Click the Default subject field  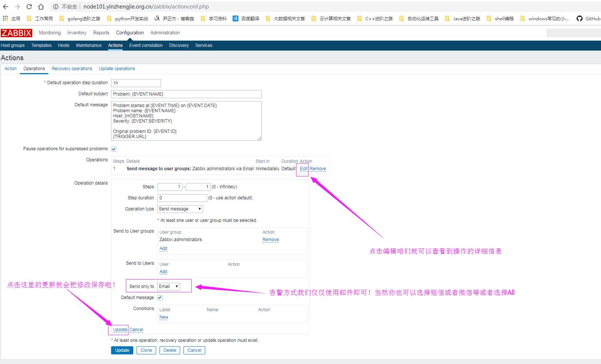tap(186, 94)
